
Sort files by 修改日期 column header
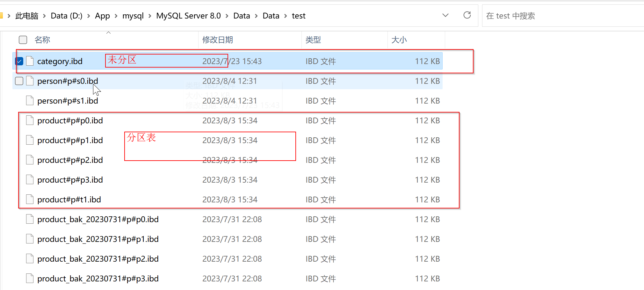pyautogui.click(x=218, y=40)
